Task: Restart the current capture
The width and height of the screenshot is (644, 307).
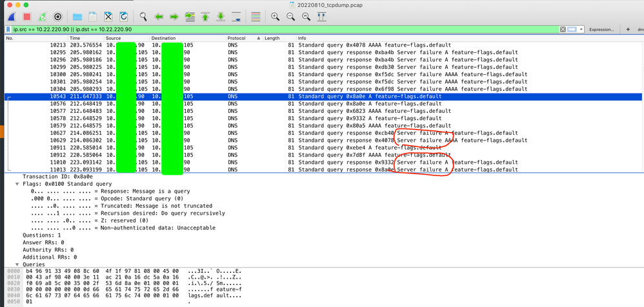Action: 42,17
